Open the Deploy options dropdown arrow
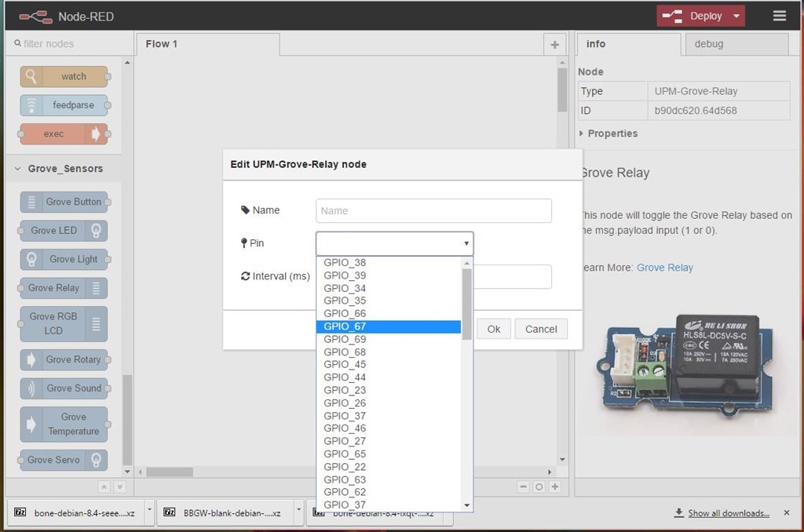The height and width of the screenshot is (532, 804). click(x=736, y=16)
